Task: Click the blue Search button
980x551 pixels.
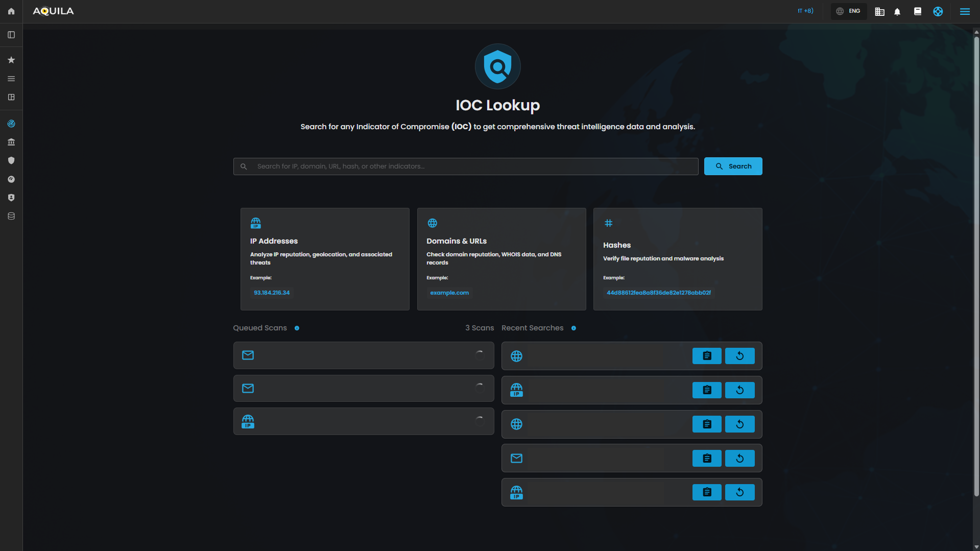Action: coord(733,166)
